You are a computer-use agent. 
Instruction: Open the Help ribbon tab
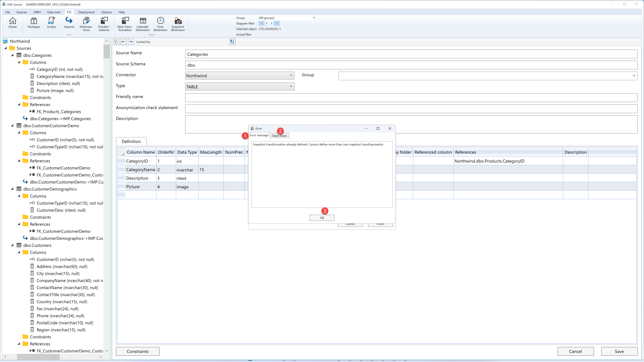(x=121, y=12)
